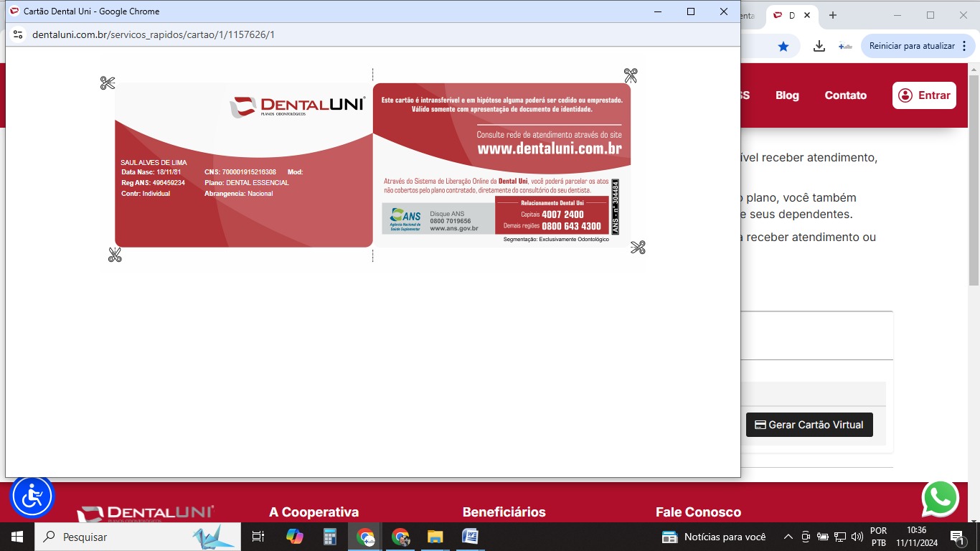Switch to second Chrome taskbar icon

coord(400,537)
